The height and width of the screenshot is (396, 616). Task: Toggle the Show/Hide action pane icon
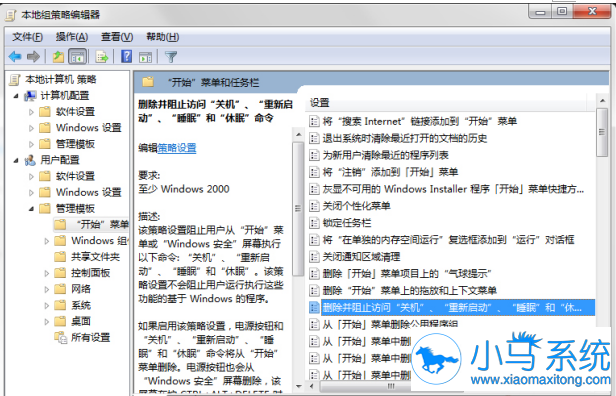(145, 57)
